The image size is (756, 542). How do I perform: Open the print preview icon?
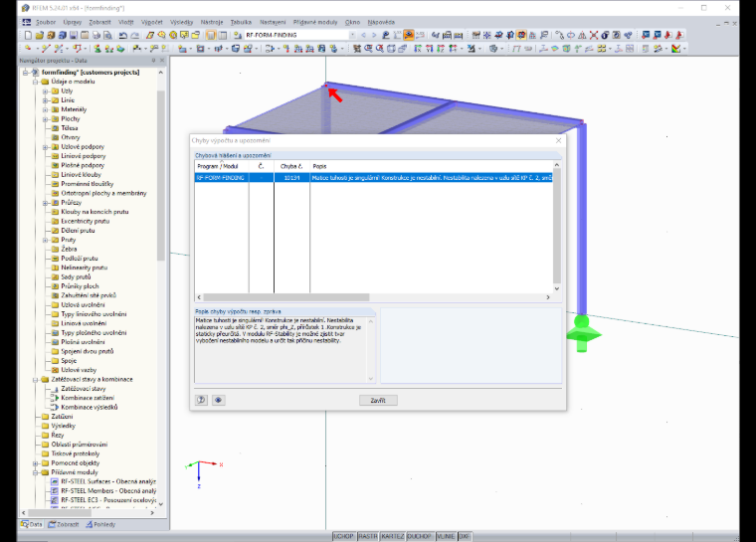pos(107,35)
